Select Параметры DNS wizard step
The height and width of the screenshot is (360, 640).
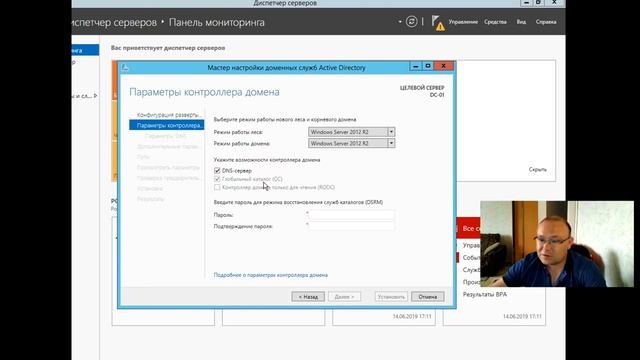pos(167,136)
